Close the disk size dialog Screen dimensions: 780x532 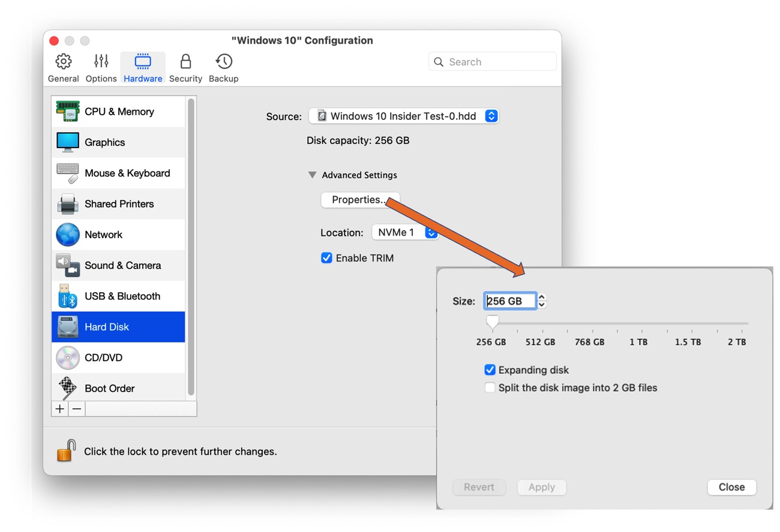coord(731,487)
